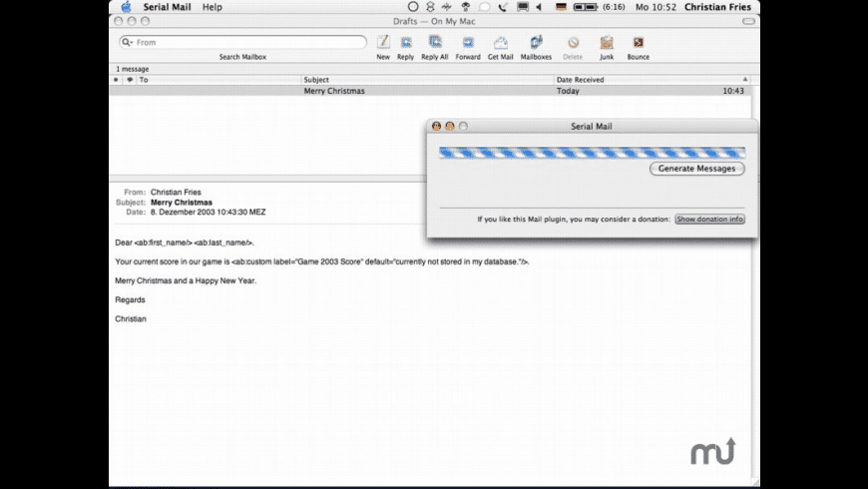This screenshot has width=868, height=489.
Task: Click the '1 message' status text
Action: tap(133, 69)
